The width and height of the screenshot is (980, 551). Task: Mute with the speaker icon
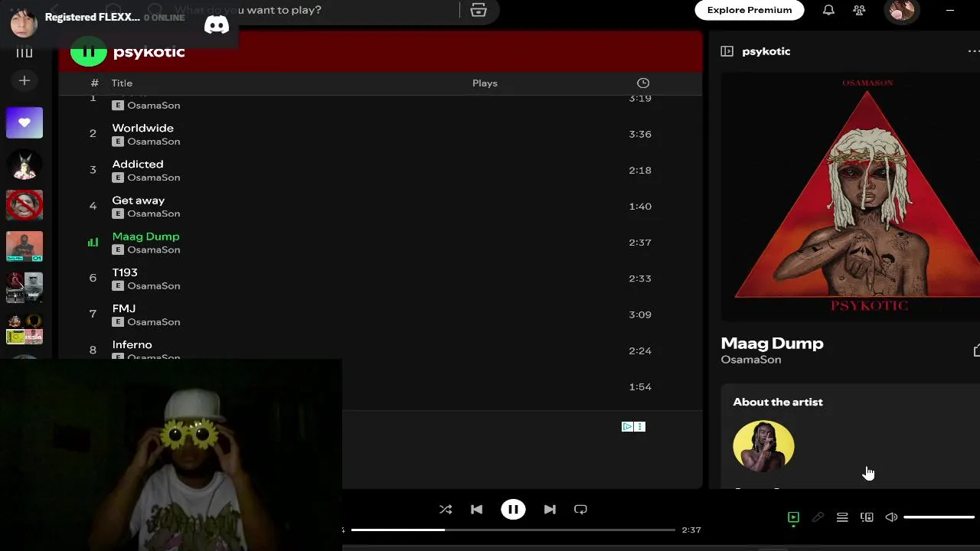(x=891, y=517)
